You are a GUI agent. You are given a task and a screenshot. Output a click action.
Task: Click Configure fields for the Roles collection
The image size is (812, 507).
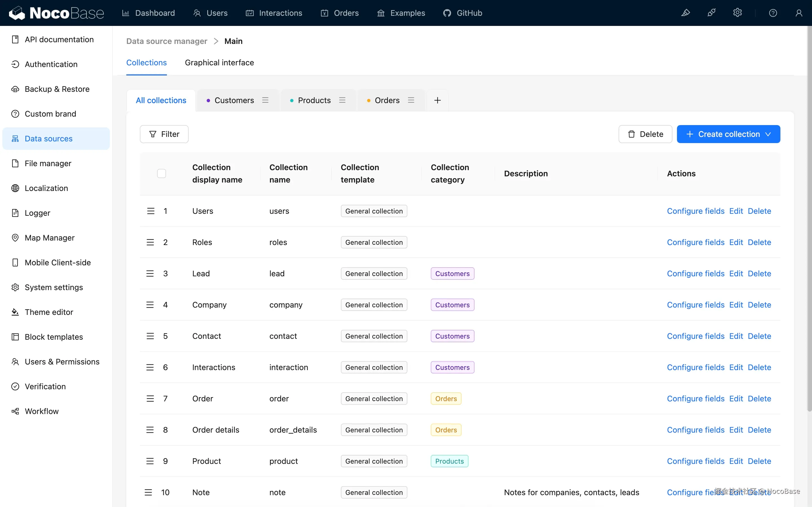[x=695, y=242]
